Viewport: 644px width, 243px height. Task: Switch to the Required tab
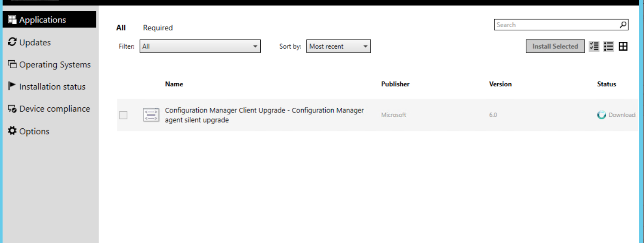click(x=158, y=28)
